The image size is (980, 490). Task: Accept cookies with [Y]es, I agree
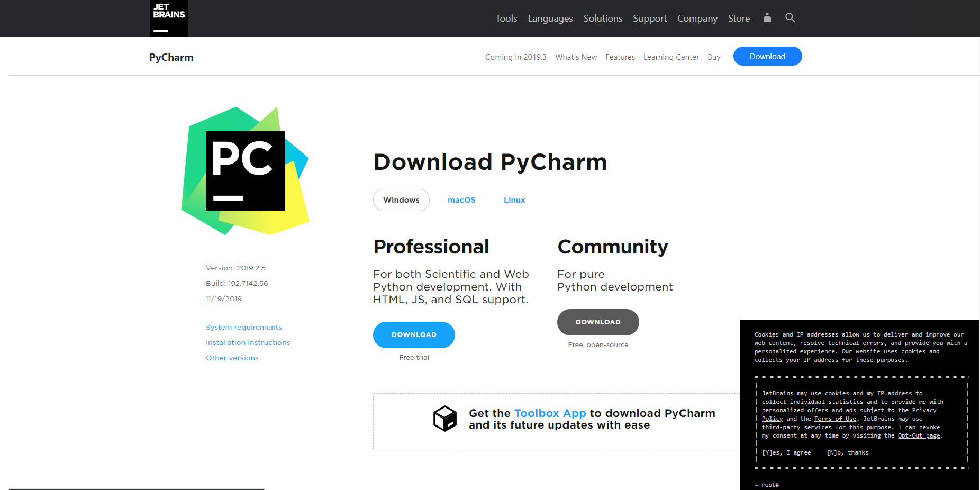tap(786, 452)
